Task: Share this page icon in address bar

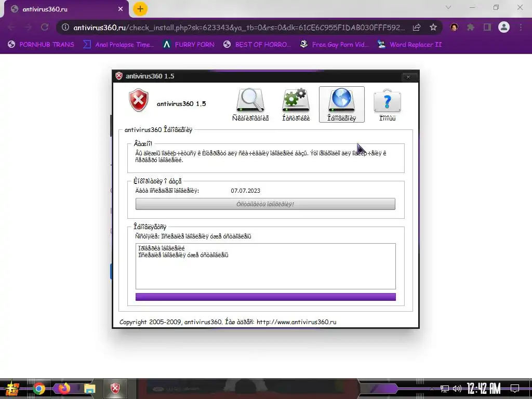Action: coord(417,28)
